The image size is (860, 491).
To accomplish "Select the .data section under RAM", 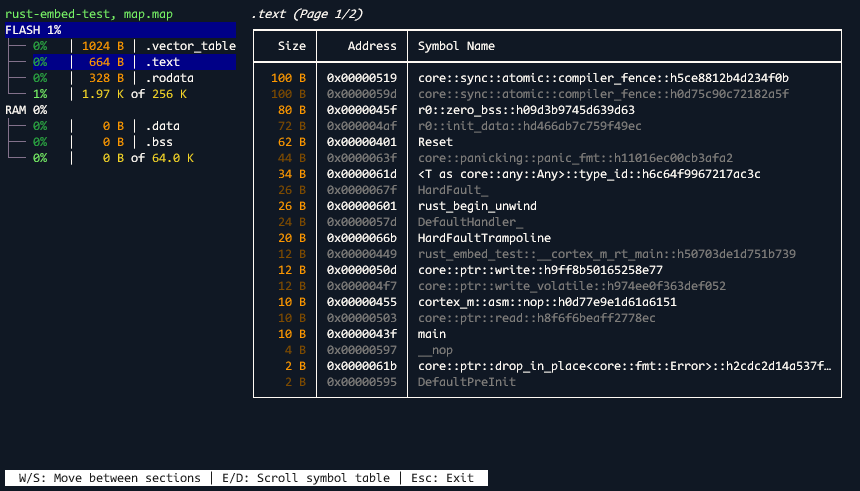I will tap(162, 126).
